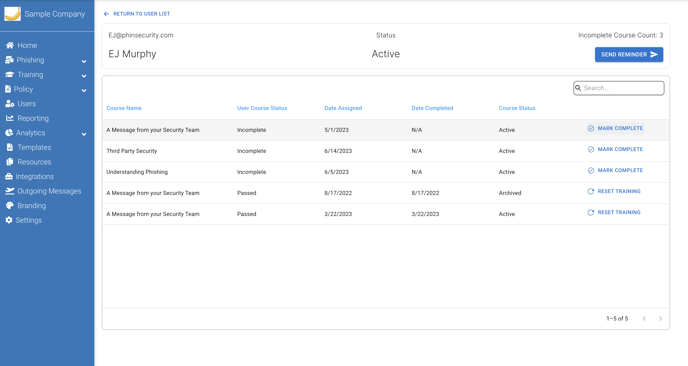
Task: Click the Incomplete Course Count: 3 text
Action: (x=620, y=35)
